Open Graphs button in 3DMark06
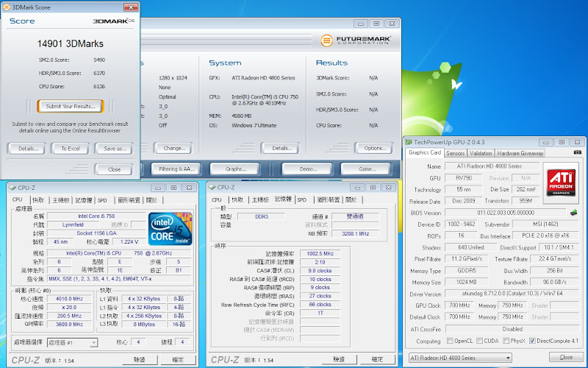 [235, 169]
